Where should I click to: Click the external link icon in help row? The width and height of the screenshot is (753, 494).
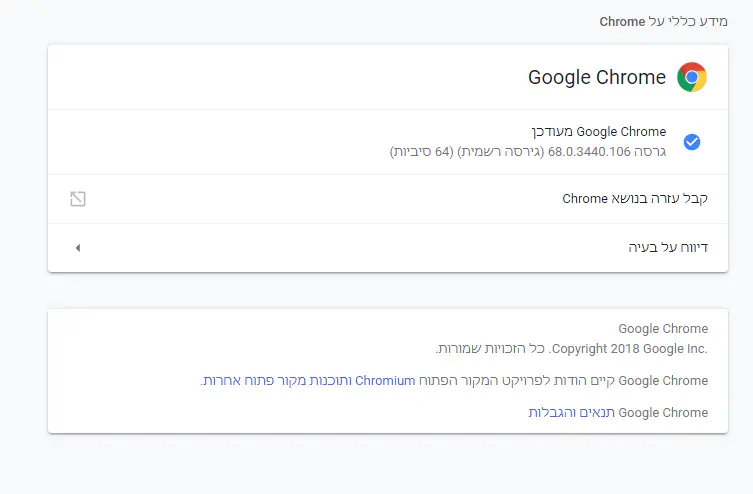(78, 199)
